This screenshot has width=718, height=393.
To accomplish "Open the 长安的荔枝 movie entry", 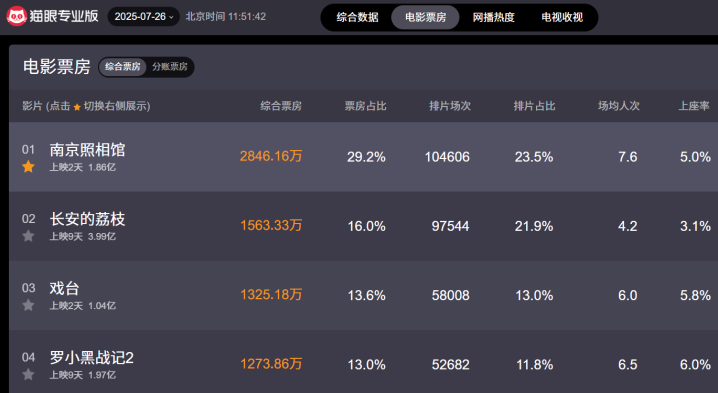I will click(87, 219).
